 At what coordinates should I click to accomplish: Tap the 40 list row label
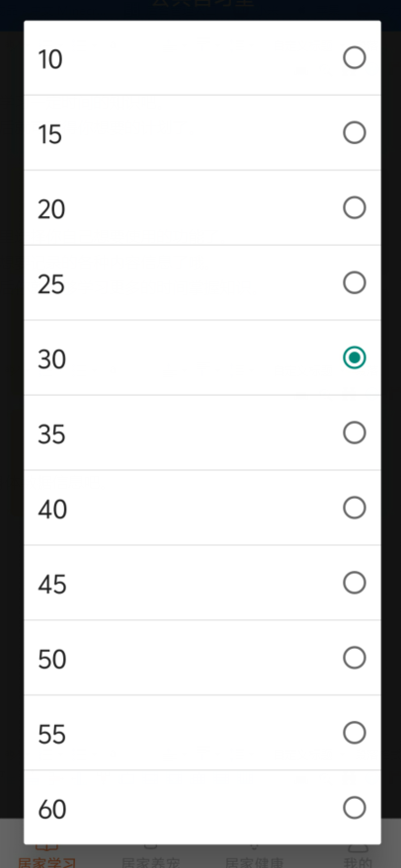[52, 510]
